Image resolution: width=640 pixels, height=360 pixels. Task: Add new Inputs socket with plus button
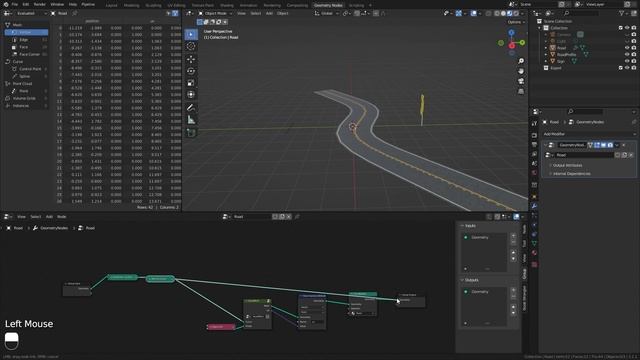pyautogui.click(x=513, y=236)
